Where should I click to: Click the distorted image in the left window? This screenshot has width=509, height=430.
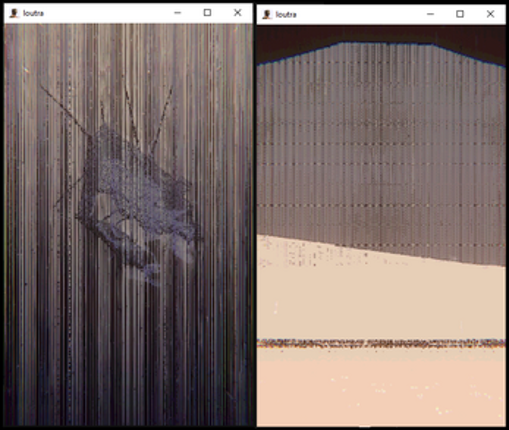(128, 224)
